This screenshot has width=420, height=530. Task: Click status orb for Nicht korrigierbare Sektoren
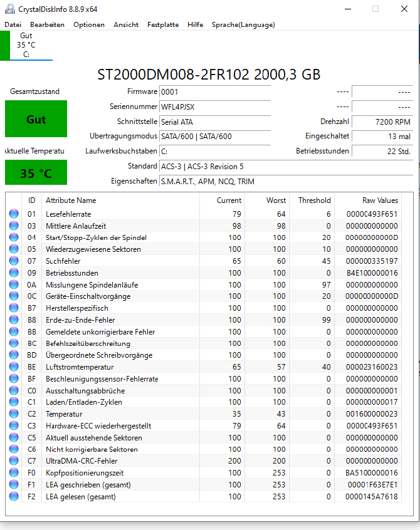tap(14, 449)
